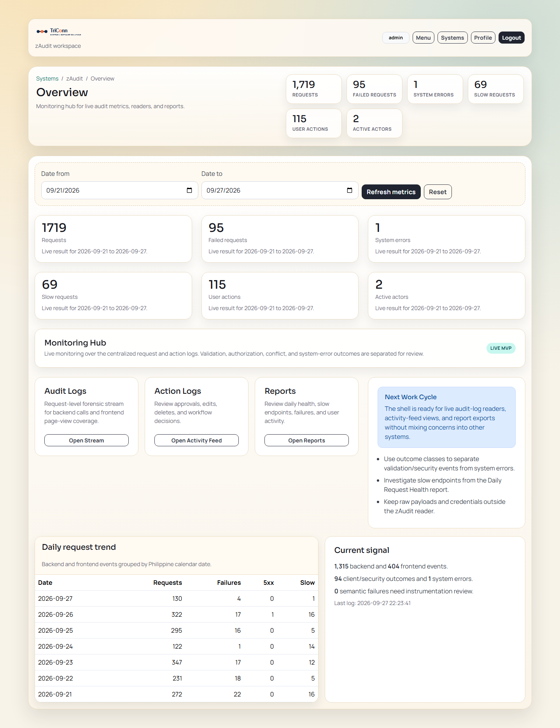Screen dimensions: 560x728
Task: Select the 2 Active Actors summary tile
Action: pyautogui.click(x=374, y=123)
